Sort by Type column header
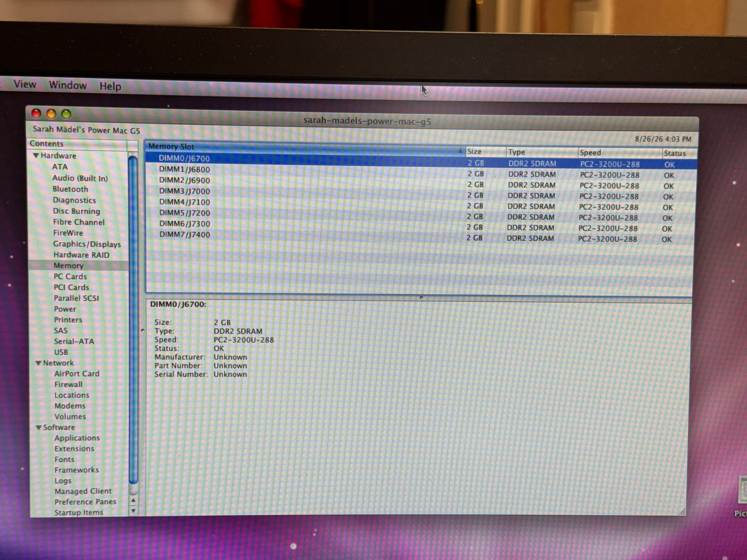This screenshot has width=747, height=560. (542, 153)
